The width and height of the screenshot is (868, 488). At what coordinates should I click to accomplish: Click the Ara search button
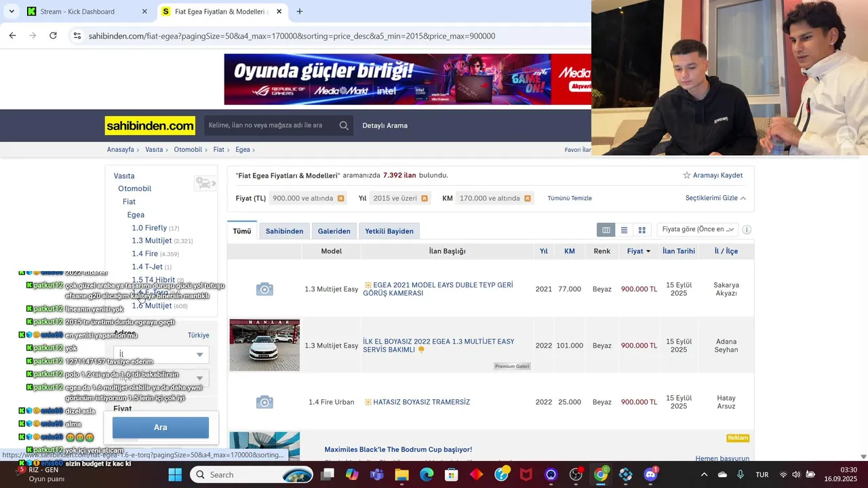coord(161,427)
